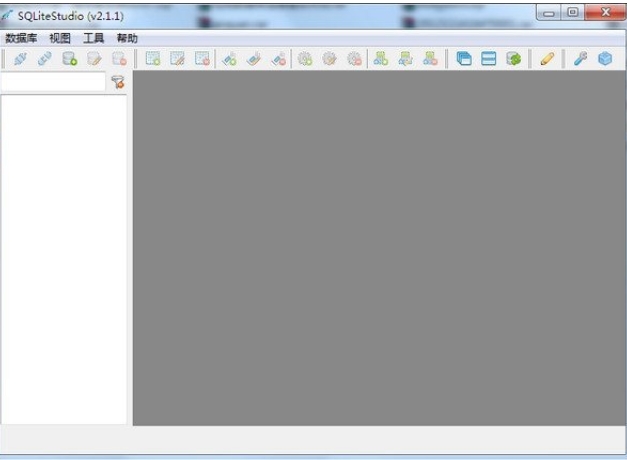The height and width of the screenshot is (460, 627).
Task: Click the delete index icon
Action: (279, 59)
